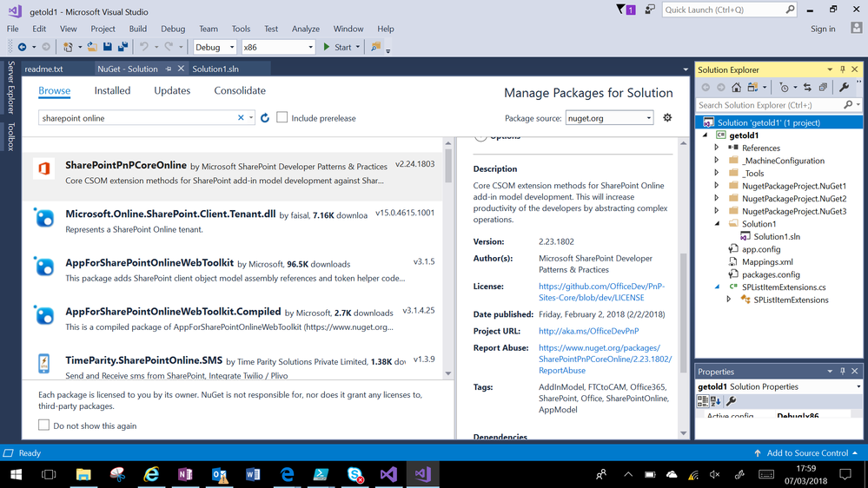Screen dimensions: 868x488
Task: Open the Tools menu
Action: [x=241, y=29]
